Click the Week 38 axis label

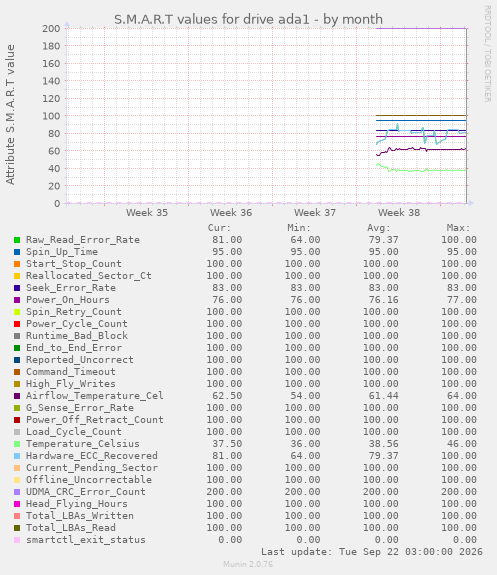(x=399, y=213)
